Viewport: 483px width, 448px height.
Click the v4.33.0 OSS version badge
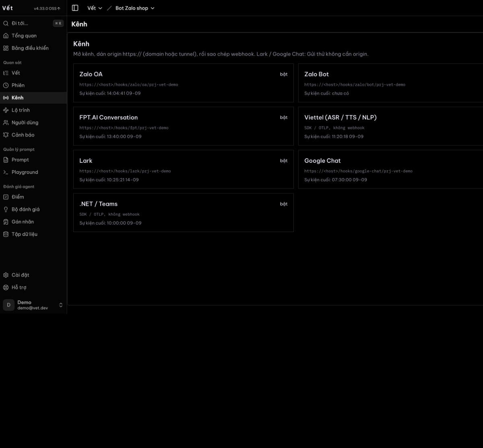(47, 8)
